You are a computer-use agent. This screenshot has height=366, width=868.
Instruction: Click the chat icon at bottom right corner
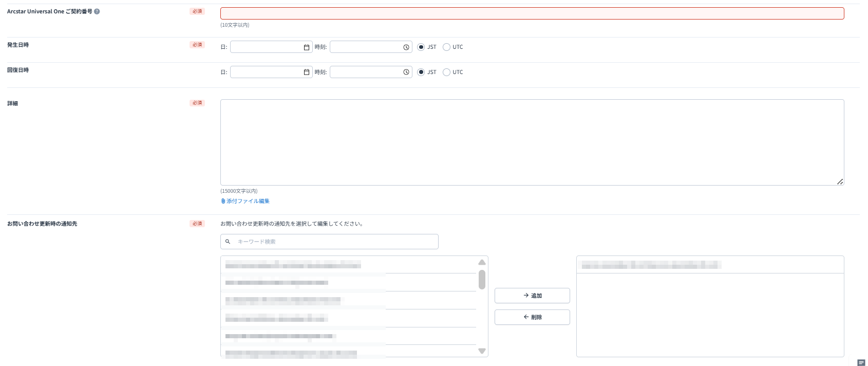(861, 362)
